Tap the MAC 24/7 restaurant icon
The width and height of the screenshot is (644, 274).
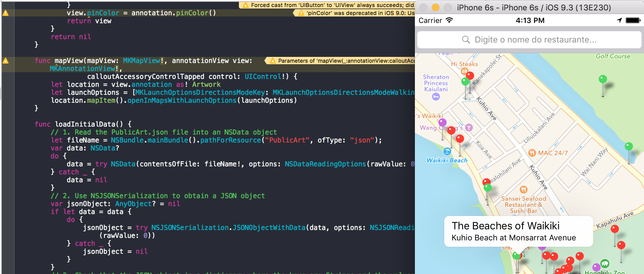point(532,153)
